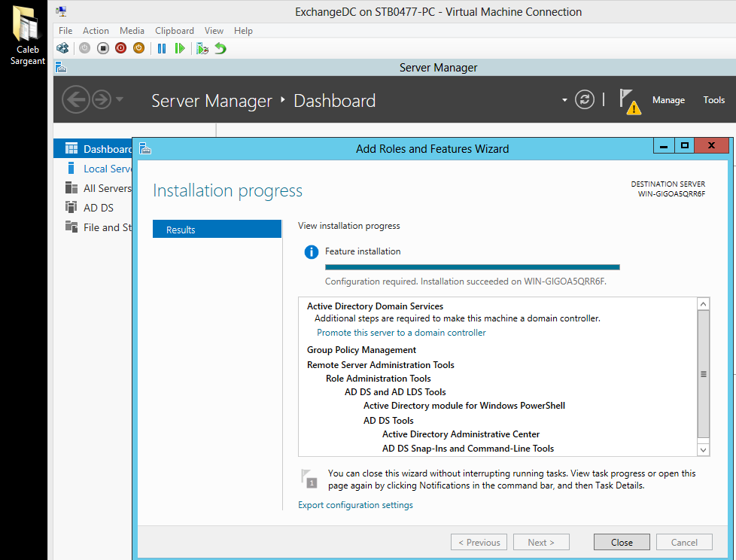Click Active Directory module for Windows PowerShell

(464, 406)
